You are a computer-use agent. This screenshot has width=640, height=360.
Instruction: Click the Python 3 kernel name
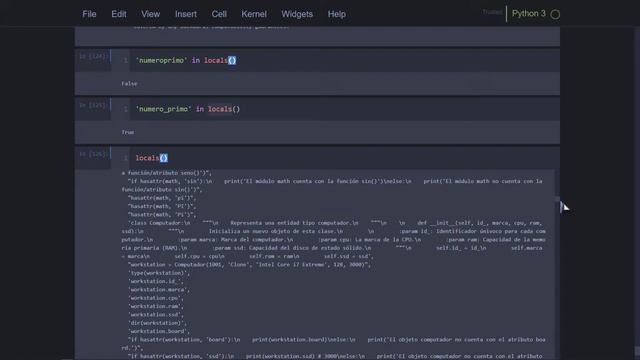pos(529,13)
